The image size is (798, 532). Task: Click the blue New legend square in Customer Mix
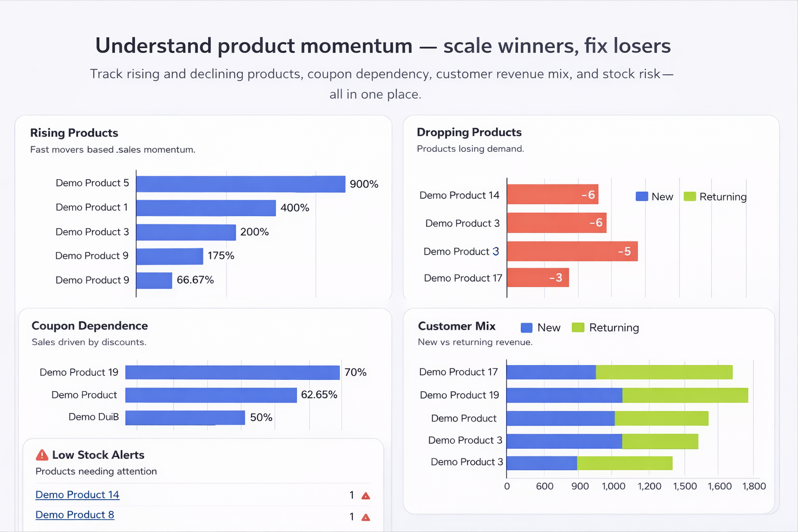(526, 328)
